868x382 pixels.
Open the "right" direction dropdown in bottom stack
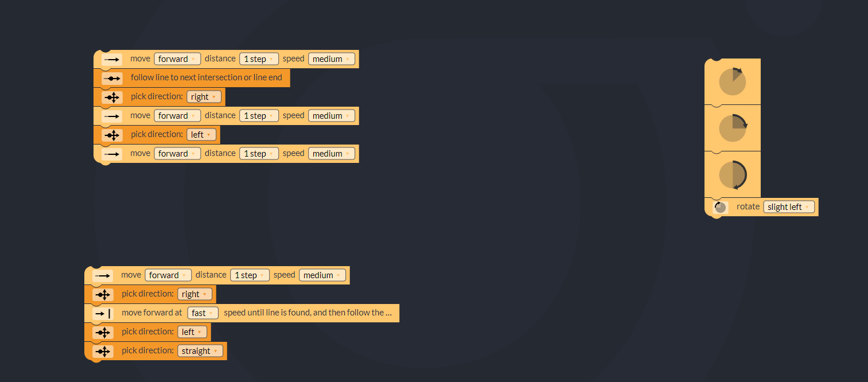(x=194, y=294)
